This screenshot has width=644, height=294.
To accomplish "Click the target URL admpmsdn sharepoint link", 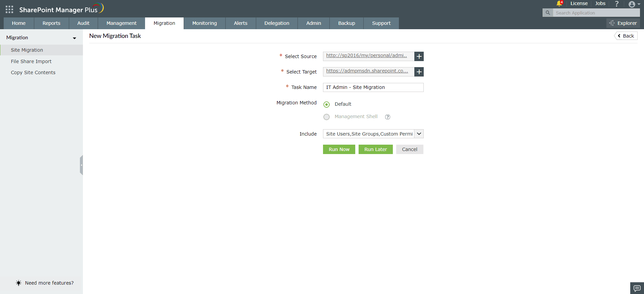I will pos(367,71).
